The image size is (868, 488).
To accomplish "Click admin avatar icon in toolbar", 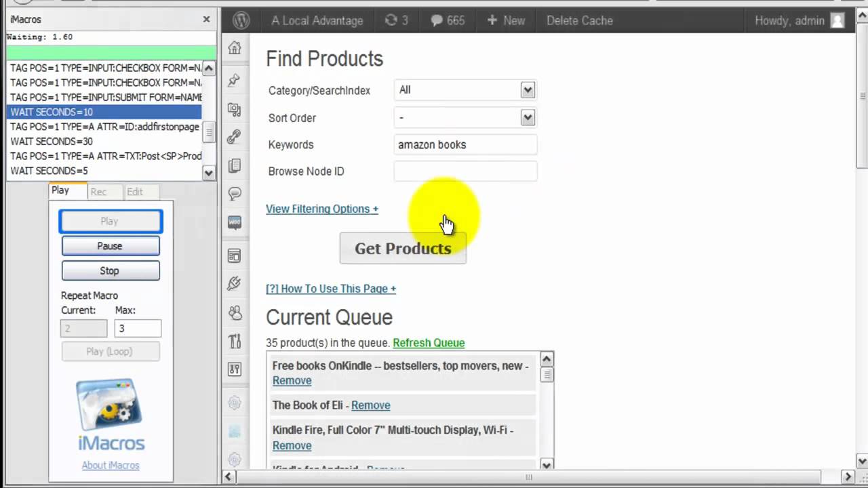I will (x=837, y=20).
